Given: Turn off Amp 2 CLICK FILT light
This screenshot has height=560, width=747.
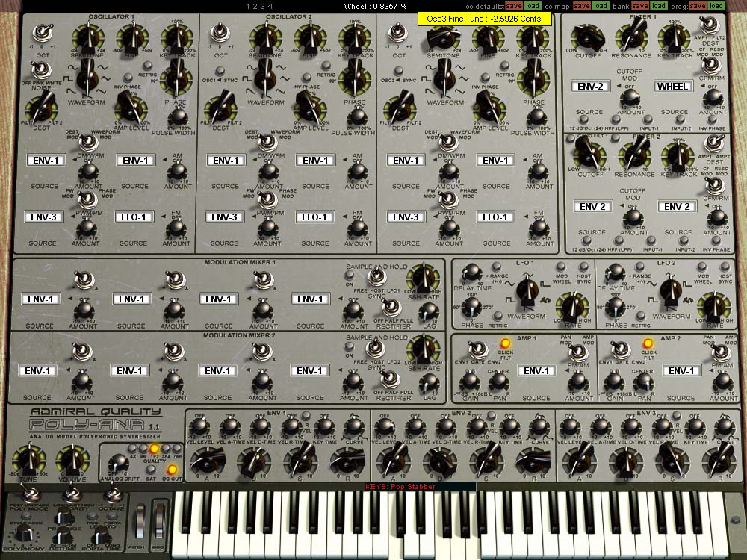Looking at the screenshot, I should 648,343.
